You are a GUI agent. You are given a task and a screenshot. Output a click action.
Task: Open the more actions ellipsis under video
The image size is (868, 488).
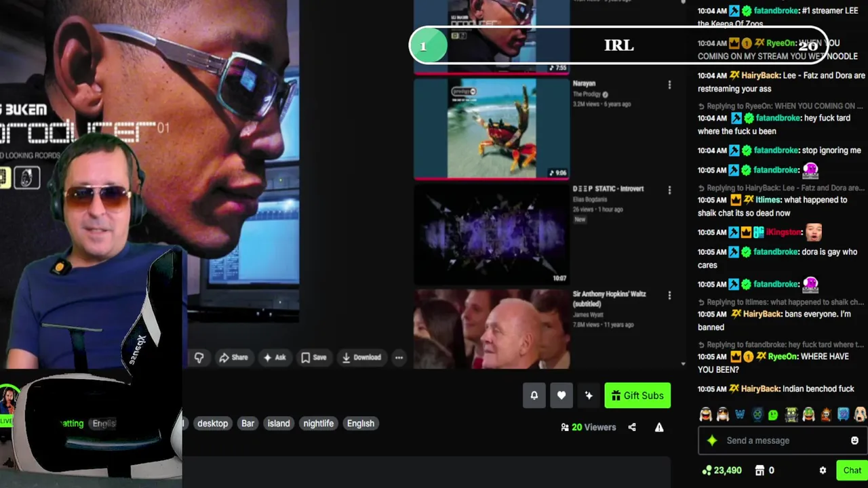tap(399, 357)
